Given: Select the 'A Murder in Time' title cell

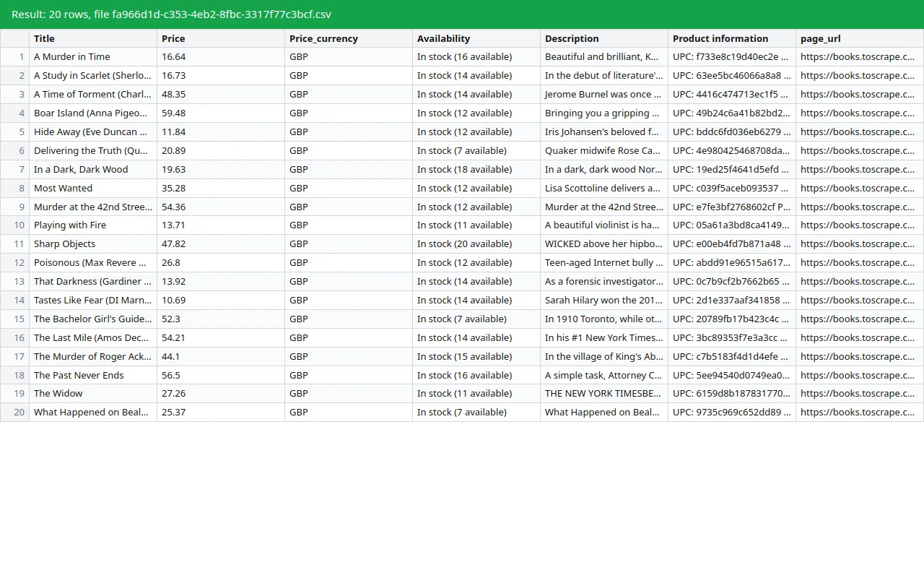Looking at the screenshot, I should (x=93, y=57).
